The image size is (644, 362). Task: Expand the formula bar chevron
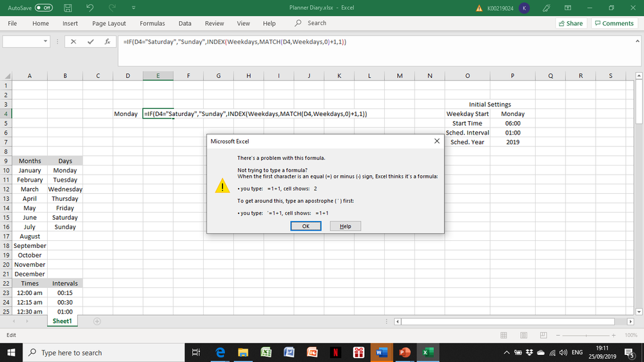(x=638, y=41)
